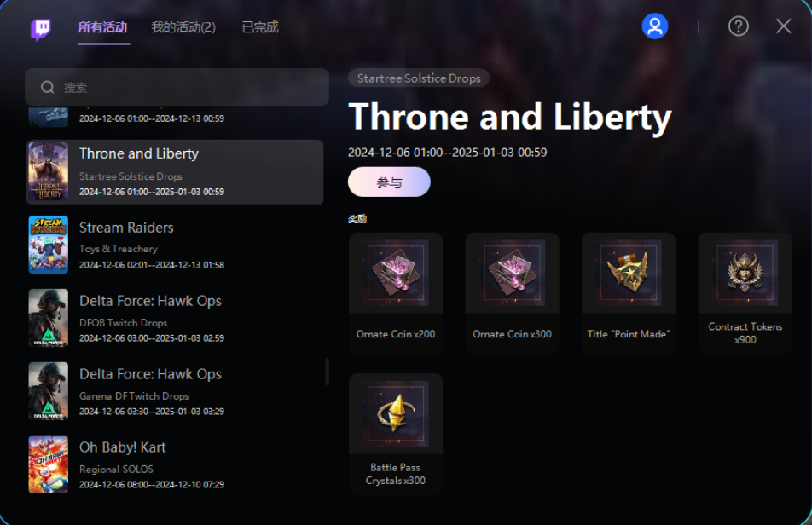Click the search magnifier icon
The height and width of the screenshot is (525, 812).
tap(48, 88)
